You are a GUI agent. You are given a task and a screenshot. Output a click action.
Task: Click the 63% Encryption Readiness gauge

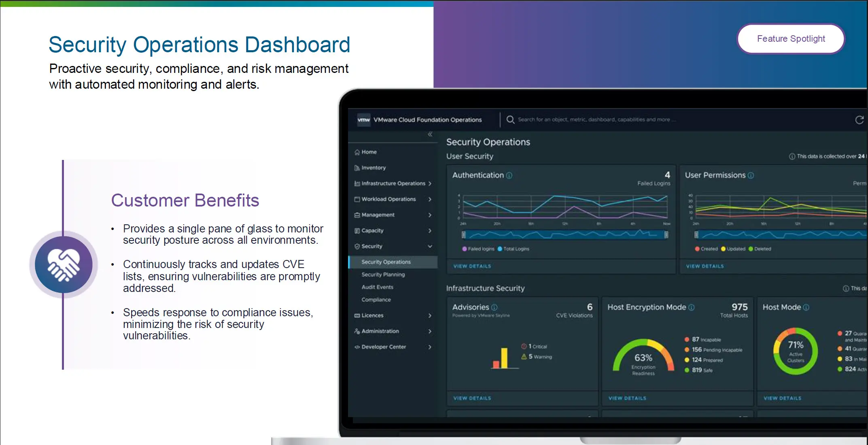pos(643,356)
